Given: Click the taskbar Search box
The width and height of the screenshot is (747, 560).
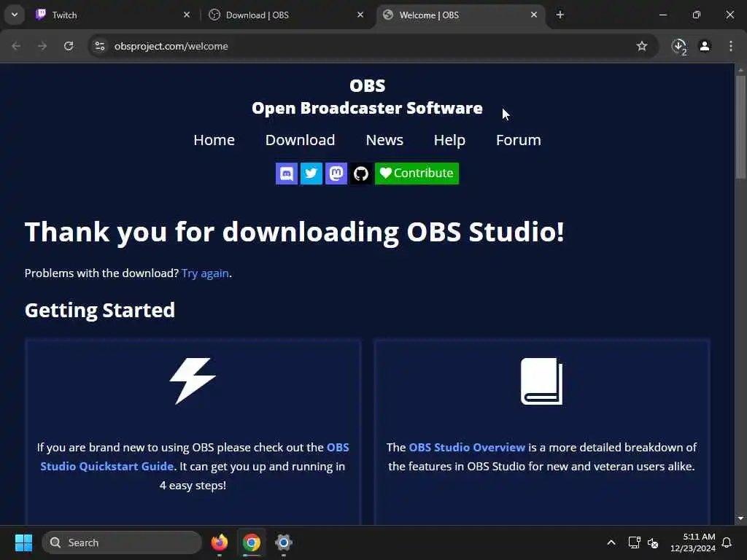Looking at the screenshot, I should (x=122, y=542).
